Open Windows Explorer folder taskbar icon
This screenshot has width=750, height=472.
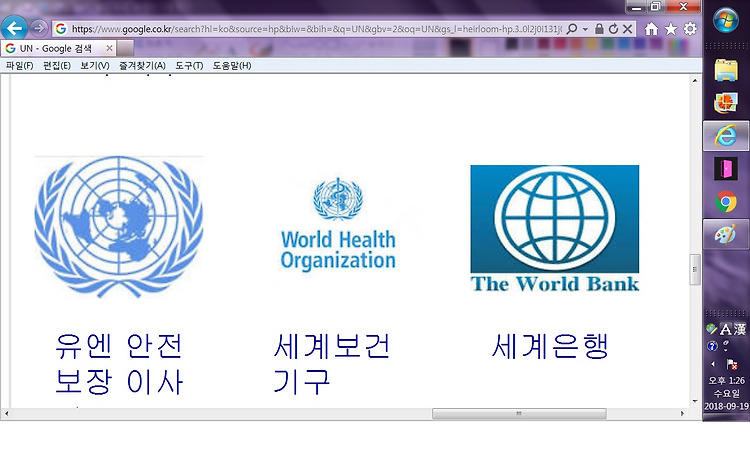pos(726,70)
